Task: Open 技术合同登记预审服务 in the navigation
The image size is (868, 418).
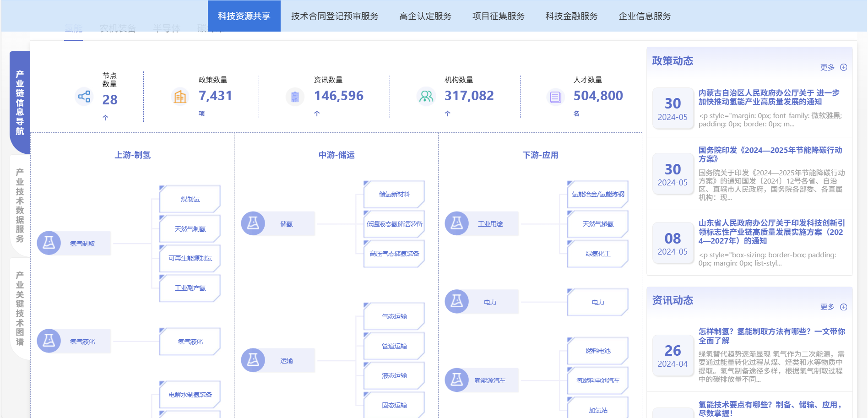Action: point(335,16)
